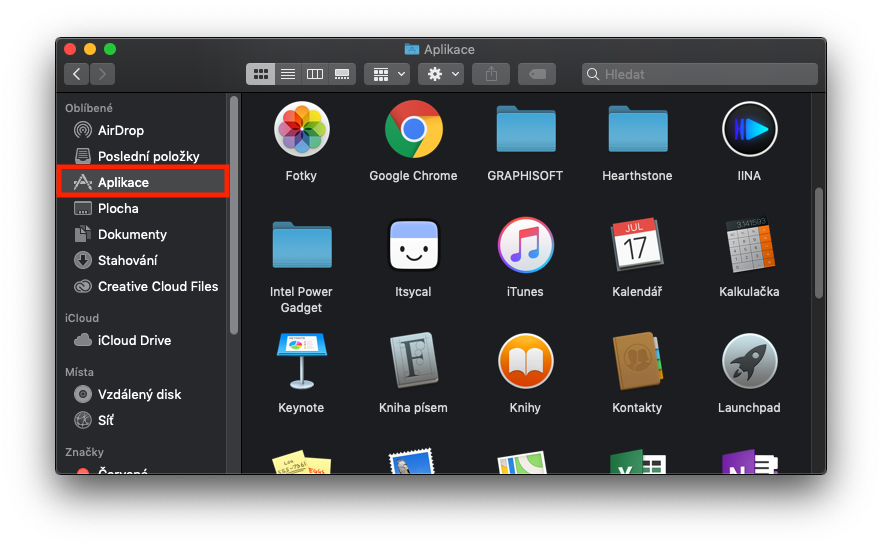Select the Keynote app icon
Viewport: 882px width, 548px height.
tap(302, 361)
